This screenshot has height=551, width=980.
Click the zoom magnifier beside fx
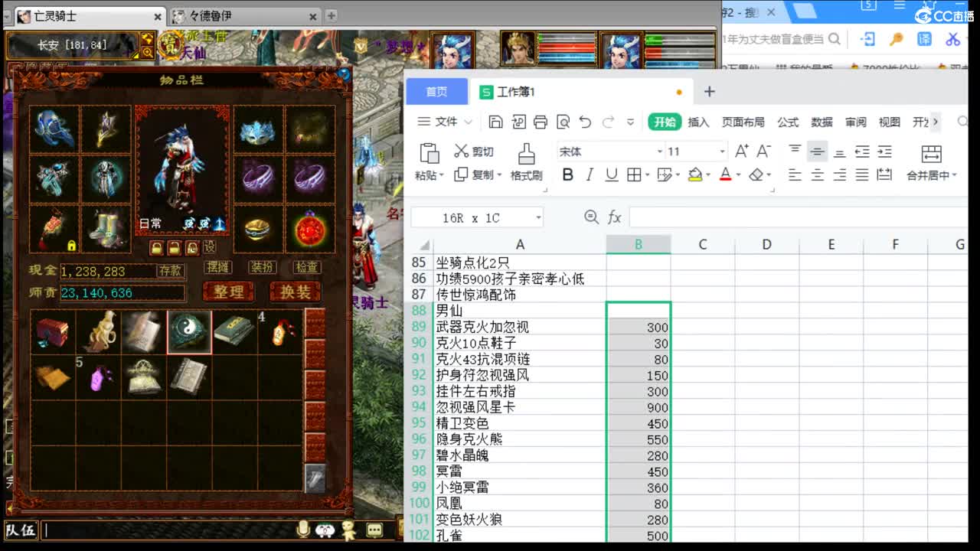[x=591, y=217]
